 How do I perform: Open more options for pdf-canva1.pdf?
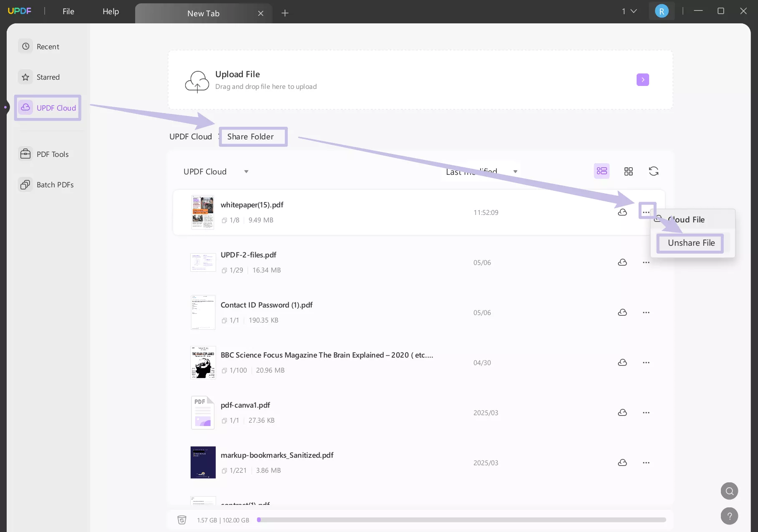click(x=646, y=413)
